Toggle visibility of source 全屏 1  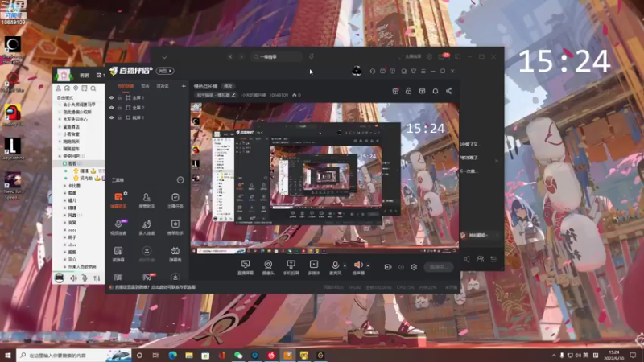point(111,97)
